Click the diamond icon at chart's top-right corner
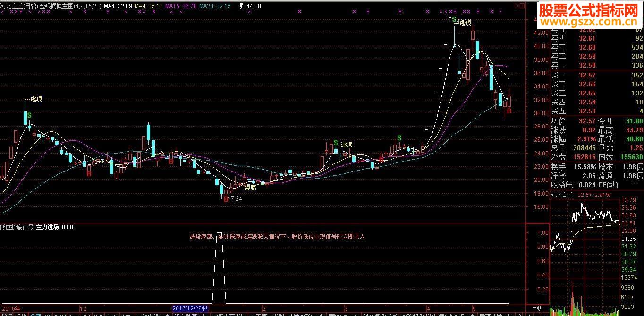644x316 pixels. pyautogui.click(x=516, y=6)
